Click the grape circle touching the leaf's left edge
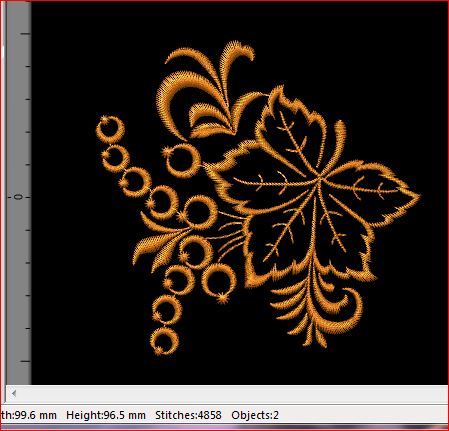Image resolution: width=449 pixels, height=431 pixels. point(182,160)
